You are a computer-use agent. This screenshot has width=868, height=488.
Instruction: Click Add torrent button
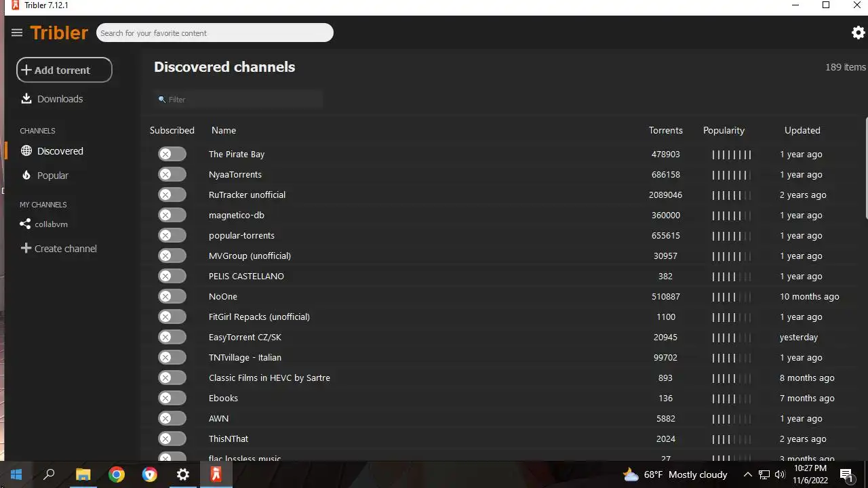pos(64,70)
